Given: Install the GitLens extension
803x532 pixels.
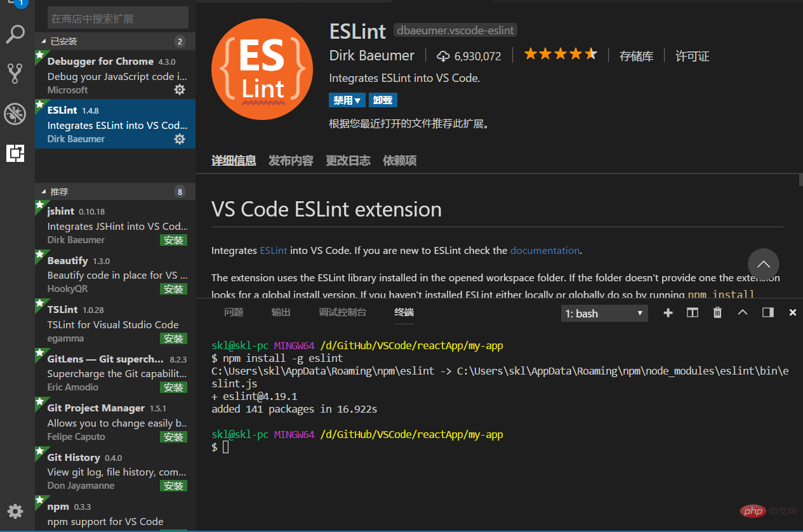Looking at the screenshot, I should 173,387.
